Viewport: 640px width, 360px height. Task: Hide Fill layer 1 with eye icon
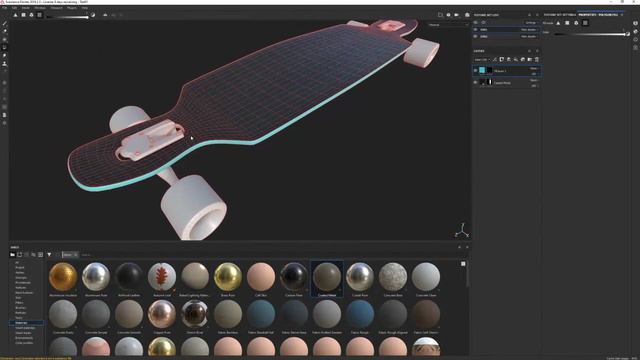click(x=476, y=71)
